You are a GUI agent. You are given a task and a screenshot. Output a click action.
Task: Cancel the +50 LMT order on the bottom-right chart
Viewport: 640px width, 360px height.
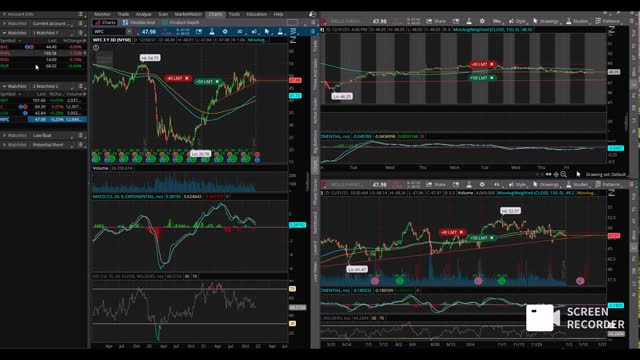coord(491,238)
